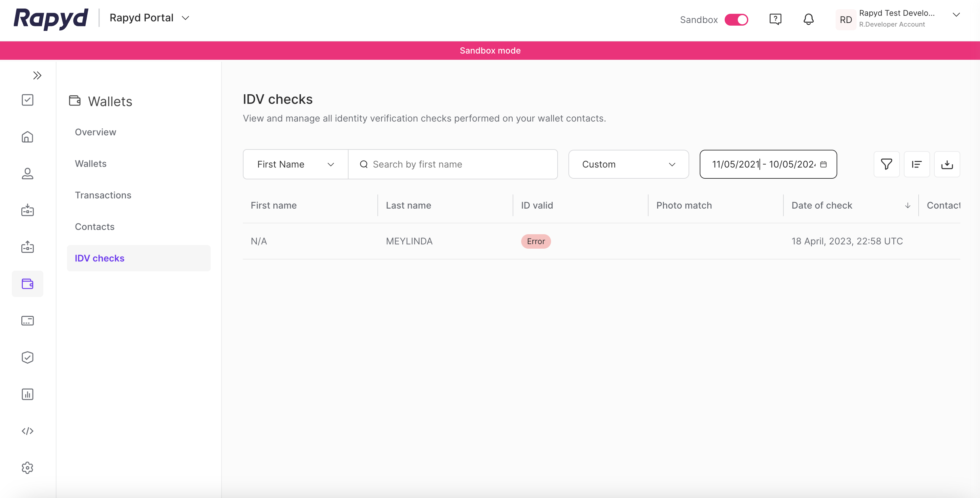Click the download export icon

pos(947,164)
